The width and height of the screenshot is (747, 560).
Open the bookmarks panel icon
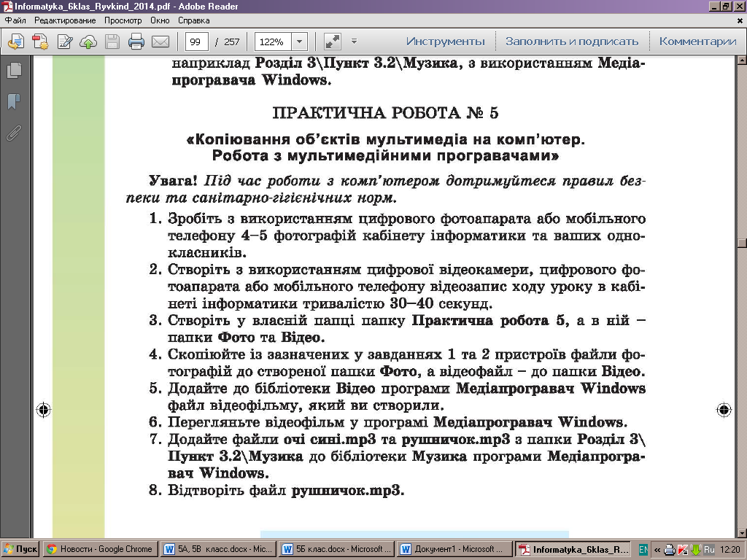coord(15,101)
